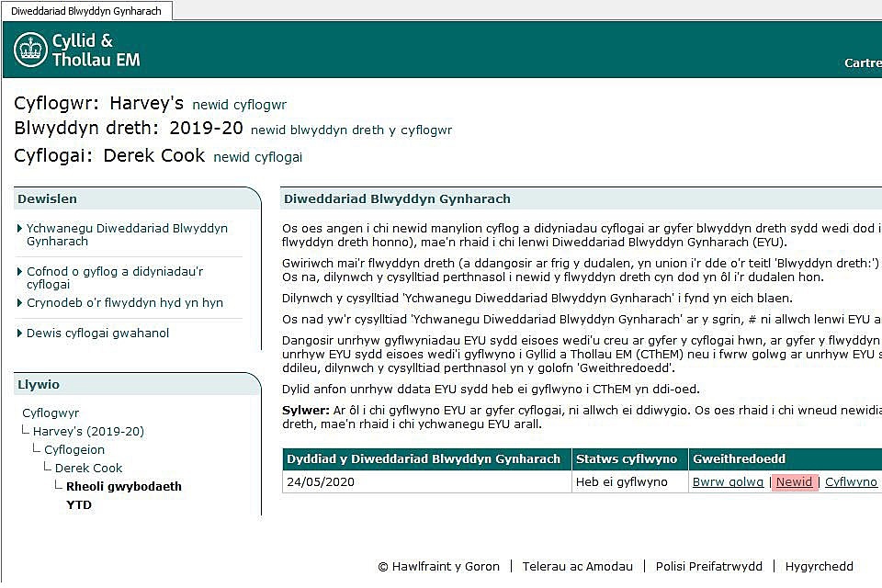Select 'Rheoli gwybodaeth YTD' tree item

[123, 486]
